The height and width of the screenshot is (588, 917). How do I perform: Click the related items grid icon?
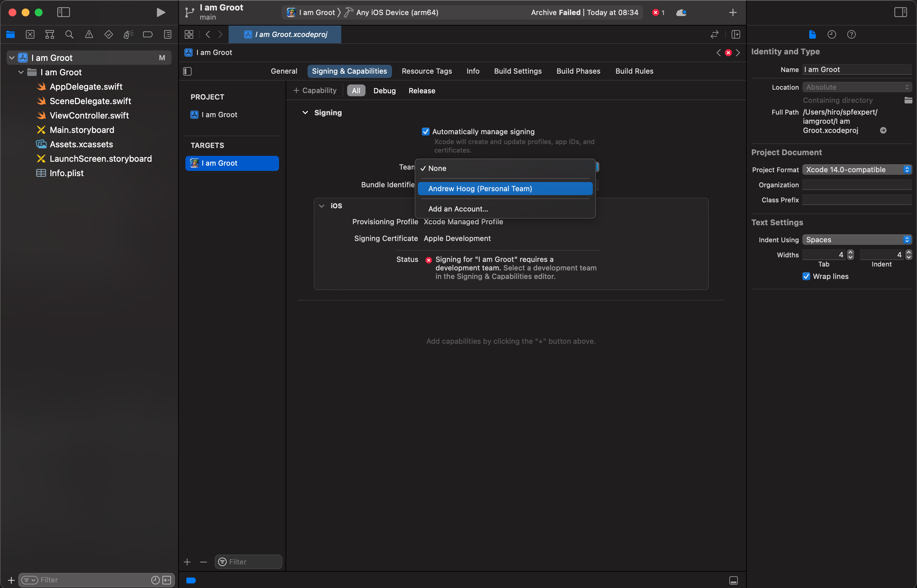[x=189, y=34]
